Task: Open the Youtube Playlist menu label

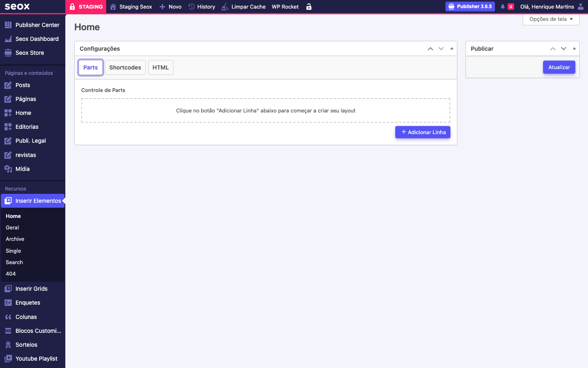Action: point(36,359)
